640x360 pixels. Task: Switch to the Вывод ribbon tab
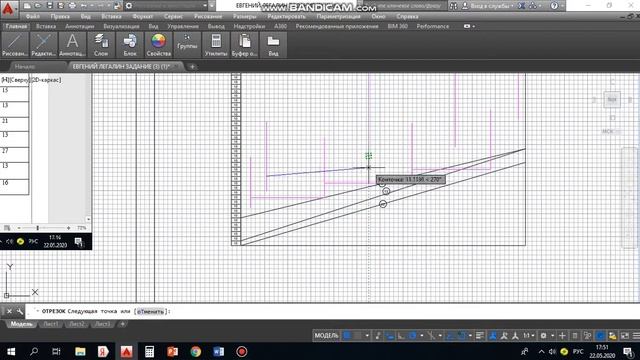click(216, 26)
